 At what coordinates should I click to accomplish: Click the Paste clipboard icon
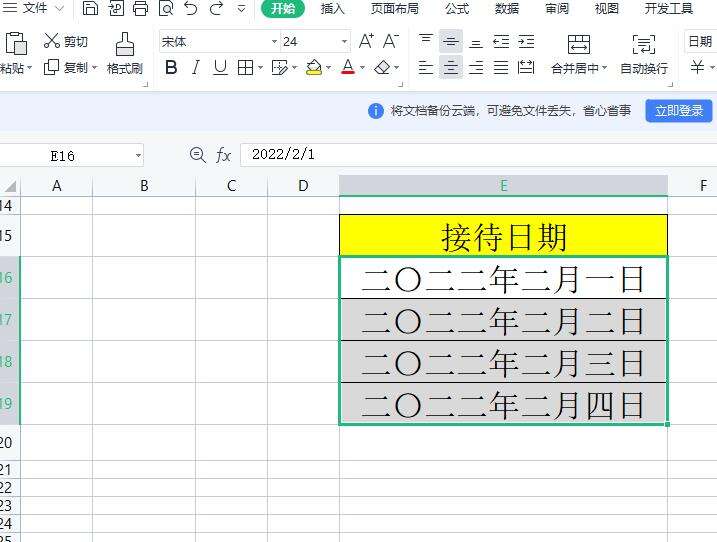pos(16,43)
